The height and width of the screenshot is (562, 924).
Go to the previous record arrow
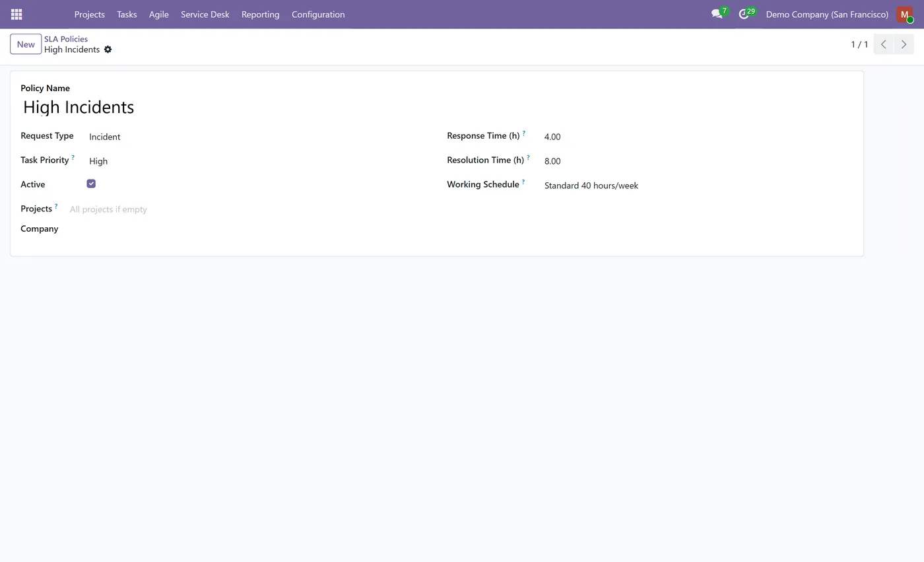point(884,44)
